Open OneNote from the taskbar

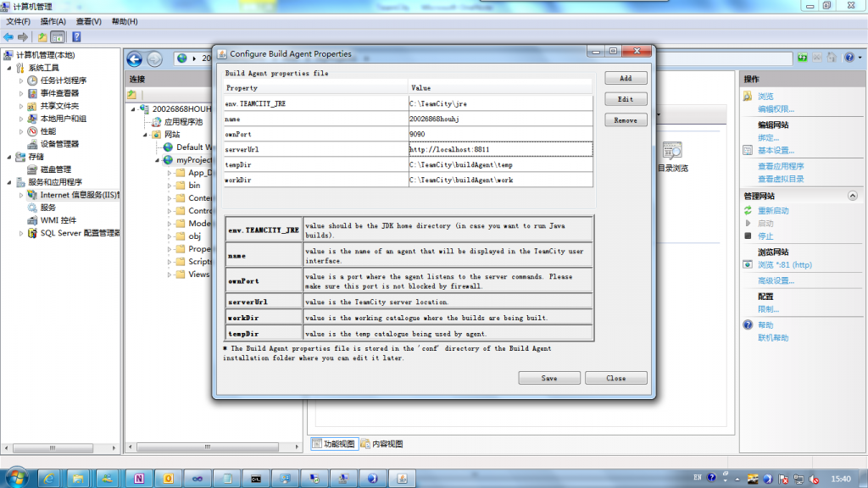coord(139,478)
